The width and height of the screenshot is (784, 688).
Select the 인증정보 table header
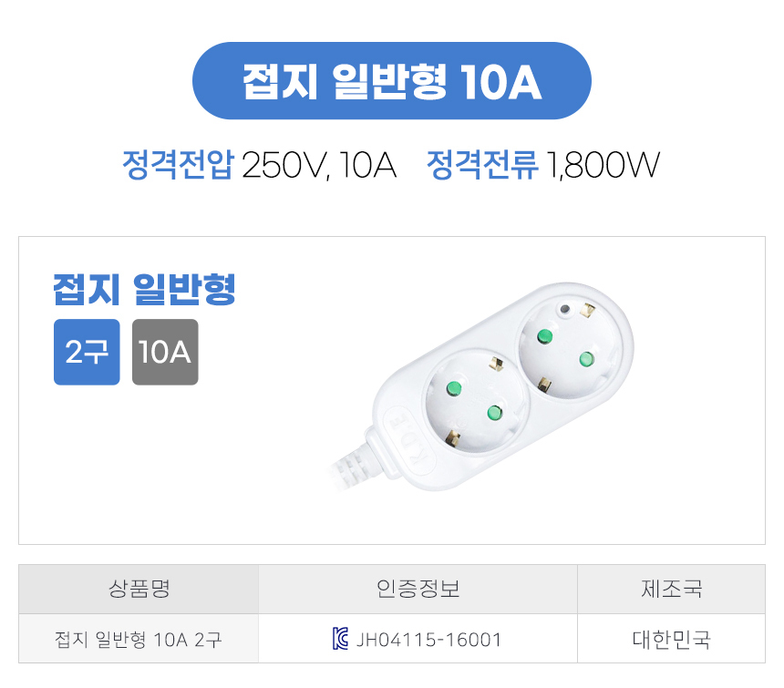[x=418, y=589]
